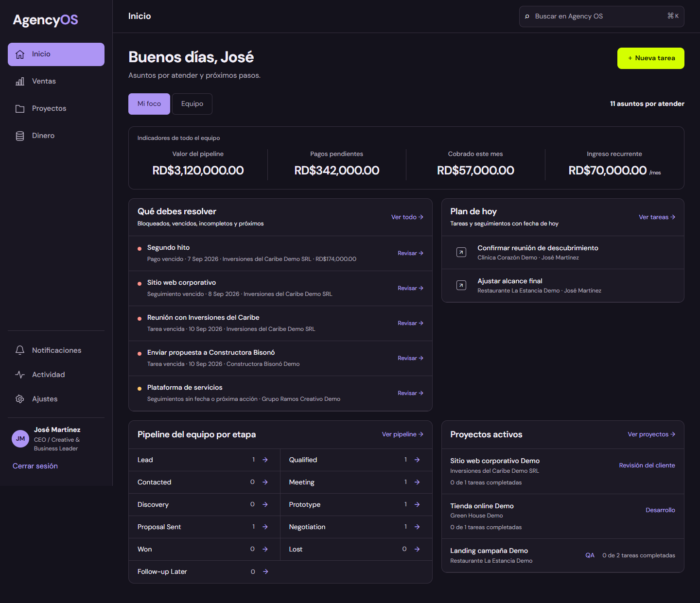Click the arrow in the Lead row
The width and height of the screenshot is (700, 603).
tap(265, 460)
